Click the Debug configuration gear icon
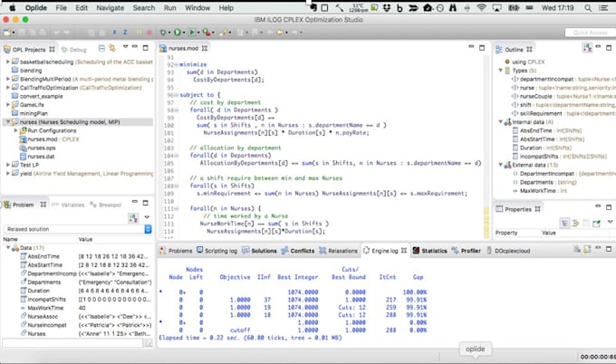This screenshot has height=364, width=616. click(x=163, y=33)
